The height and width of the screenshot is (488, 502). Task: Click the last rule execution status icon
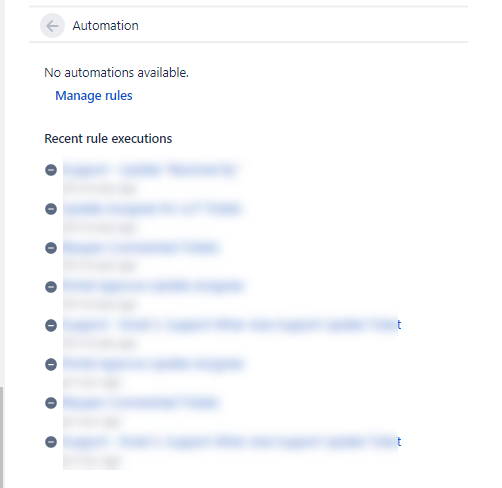[51, 442]
